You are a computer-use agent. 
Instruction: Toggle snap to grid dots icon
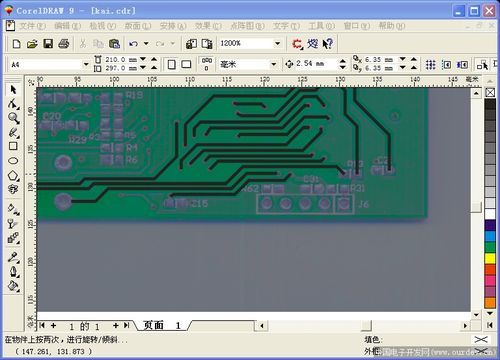(430, 64)
